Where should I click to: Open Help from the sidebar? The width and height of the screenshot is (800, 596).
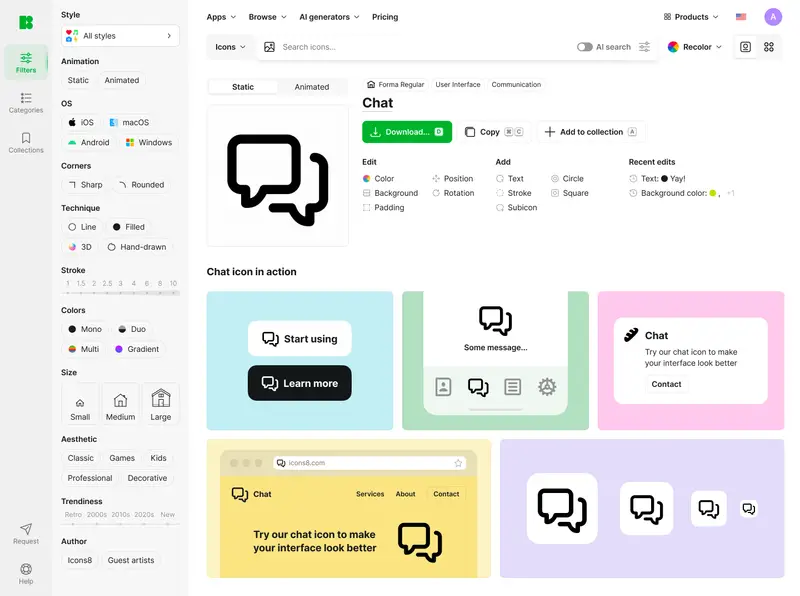[x=26, y=573]
